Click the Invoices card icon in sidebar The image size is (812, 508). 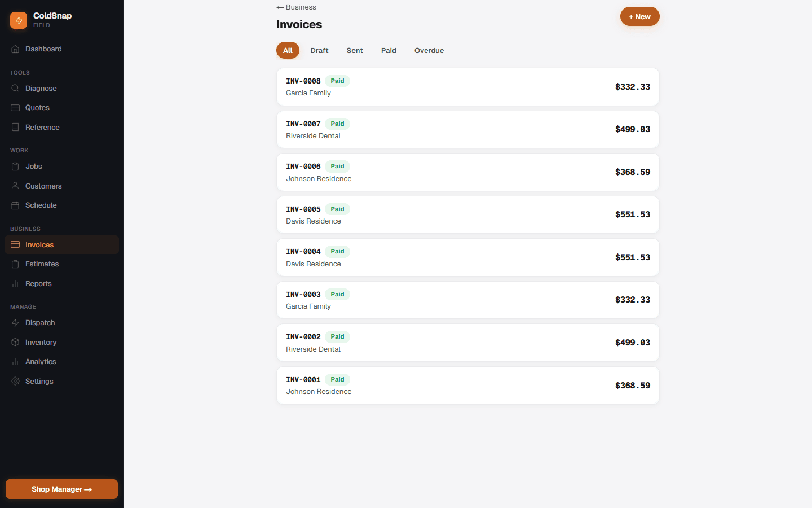[15, 244]
